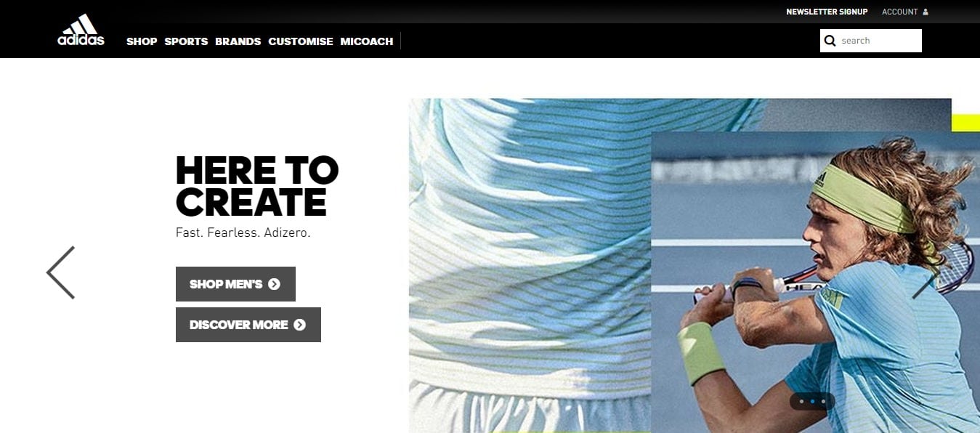Viewport: 980px width, 433px height.
Task: Go to previous slide with left arrow
Action: [x=60, y=272]
